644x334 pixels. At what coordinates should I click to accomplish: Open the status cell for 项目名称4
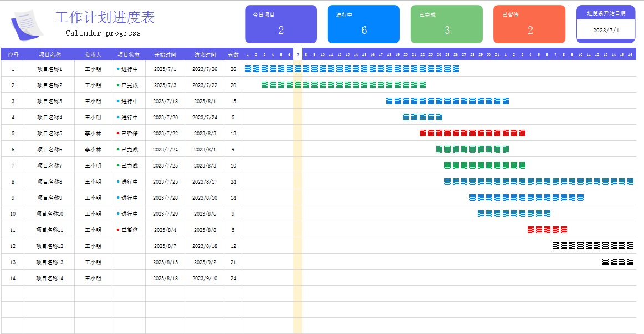click(129, 117)
